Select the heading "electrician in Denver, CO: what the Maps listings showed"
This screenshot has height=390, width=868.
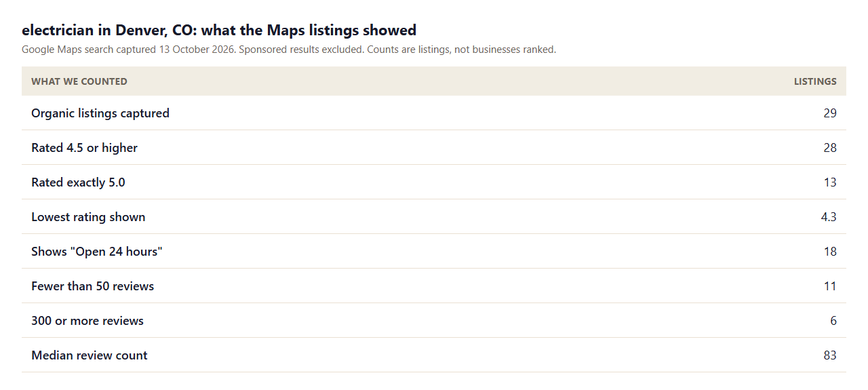219,30
